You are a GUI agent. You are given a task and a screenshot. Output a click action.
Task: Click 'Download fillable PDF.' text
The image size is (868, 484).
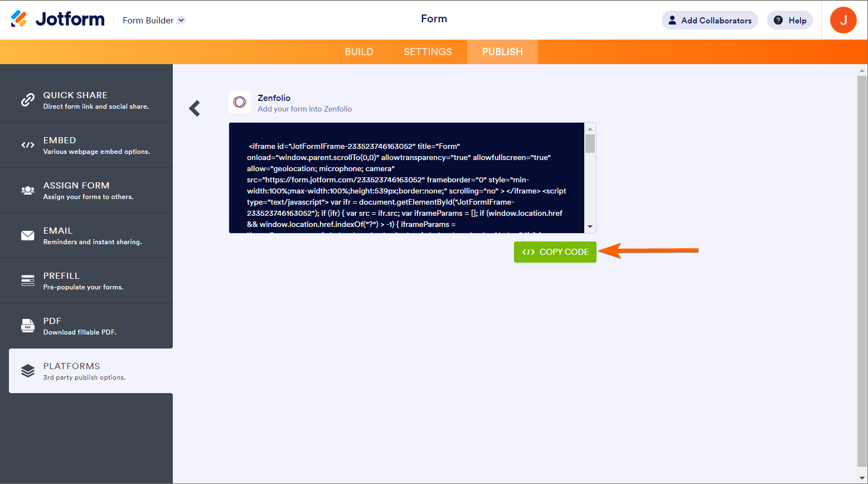click(x=80, y=332)
